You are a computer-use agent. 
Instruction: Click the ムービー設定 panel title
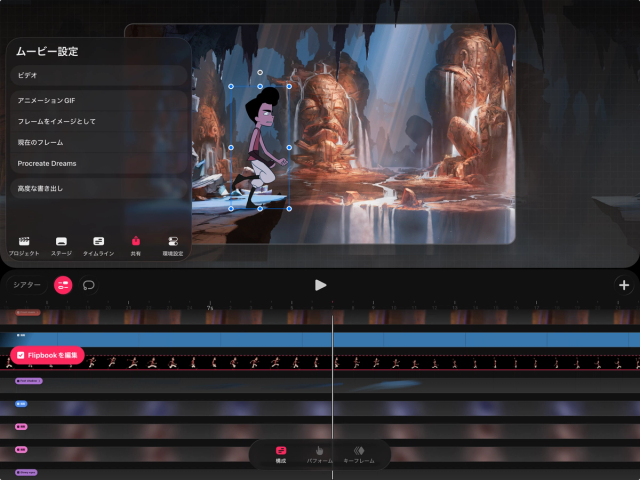47,51
